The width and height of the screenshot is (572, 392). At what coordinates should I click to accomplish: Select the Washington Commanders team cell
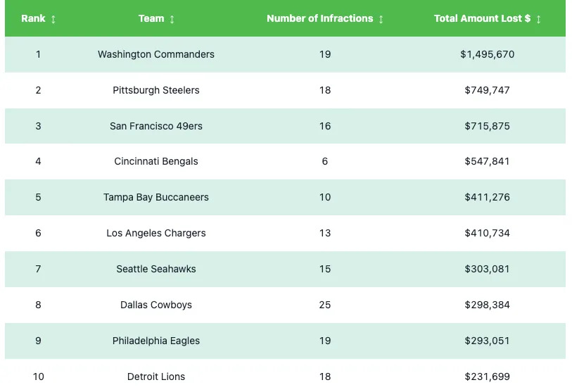(156, 54)
